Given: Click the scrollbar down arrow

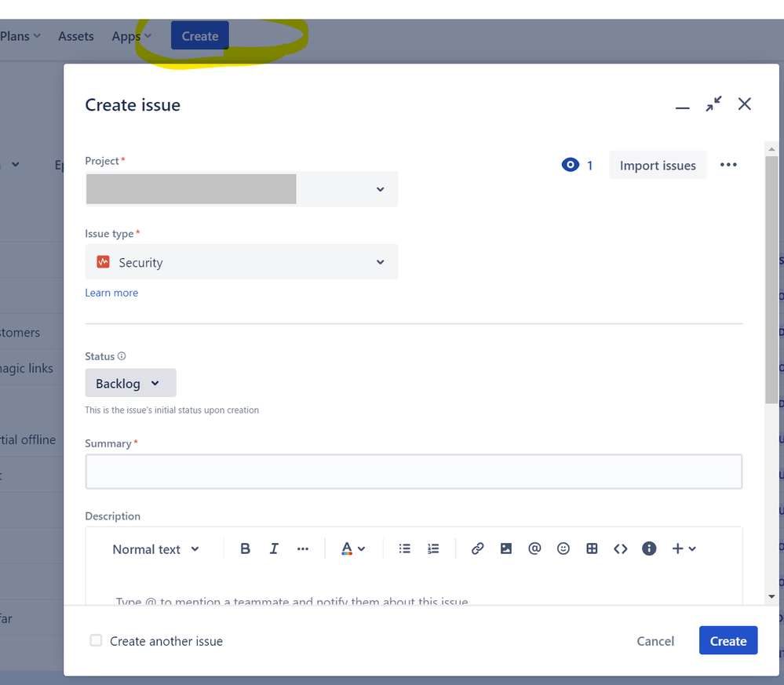Looking at the screenshot, I should (771, 596).
